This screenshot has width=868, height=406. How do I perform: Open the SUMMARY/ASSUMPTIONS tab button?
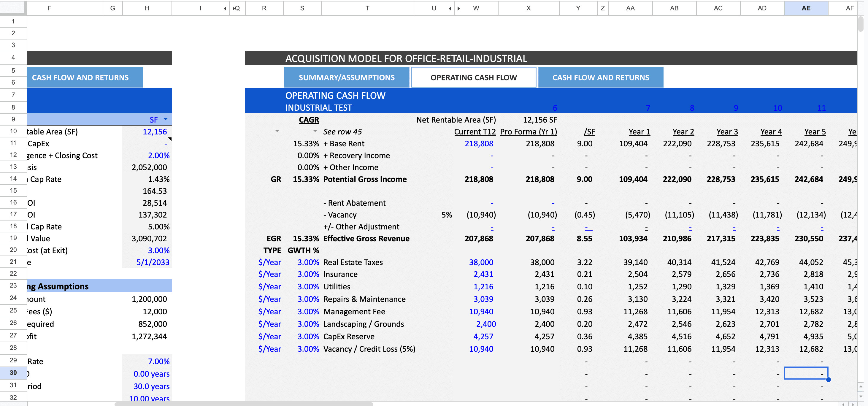pyautogui.click(x=347, y=77)
